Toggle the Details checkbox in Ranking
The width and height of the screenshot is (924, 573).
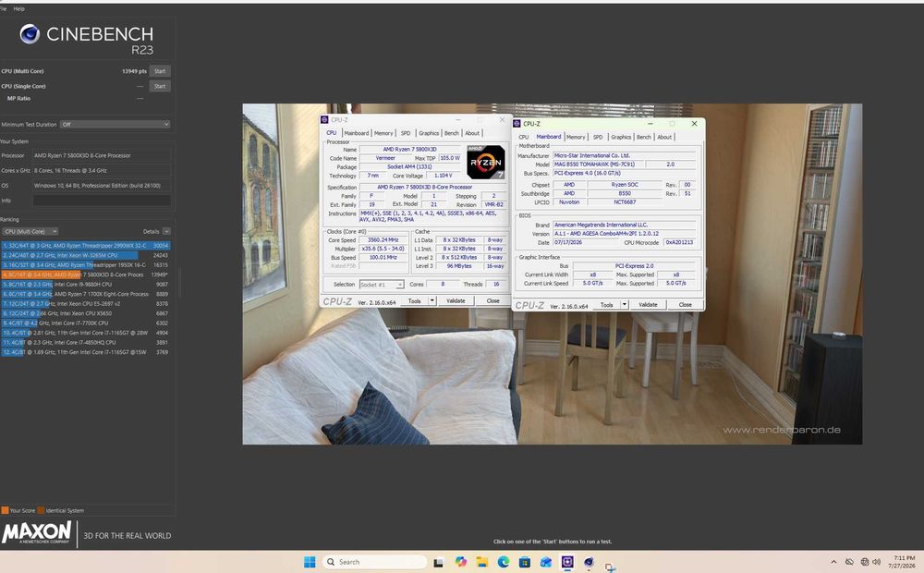coord(166,232)
